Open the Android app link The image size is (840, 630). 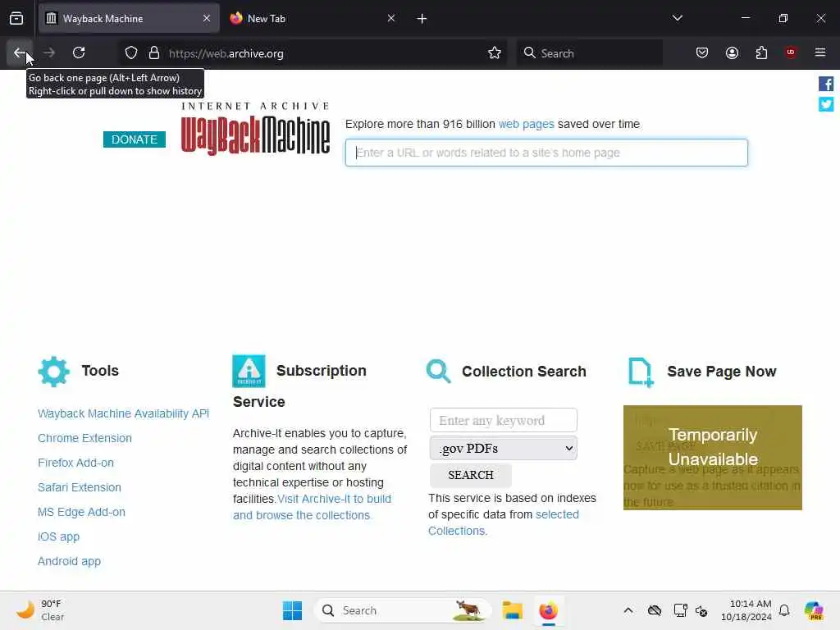click(x=69, y=561)
